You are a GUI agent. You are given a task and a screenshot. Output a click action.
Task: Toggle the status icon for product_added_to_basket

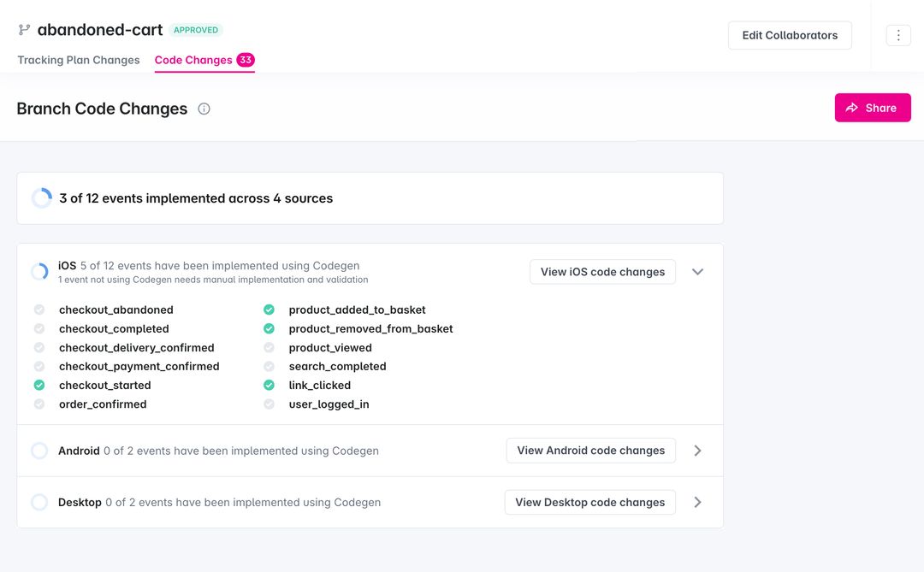269,310
